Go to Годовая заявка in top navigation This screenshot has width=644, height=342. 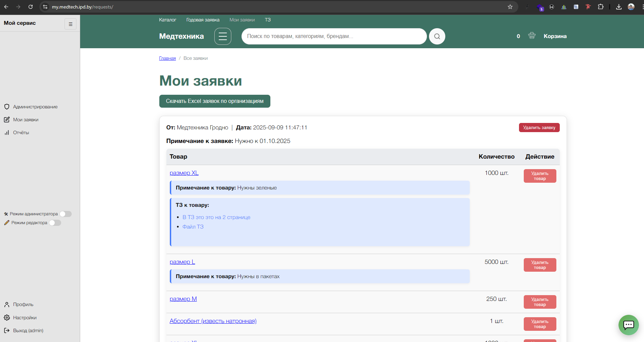[x=203, y=20]
